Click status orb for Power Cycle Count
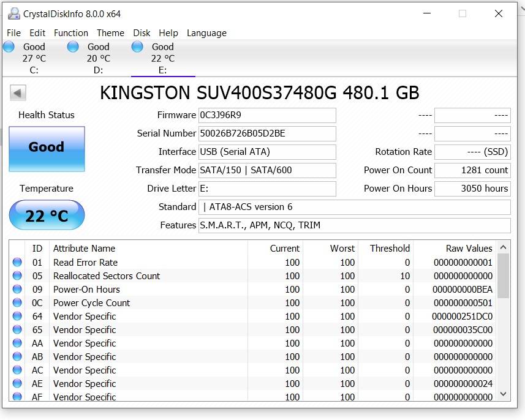 17,303
